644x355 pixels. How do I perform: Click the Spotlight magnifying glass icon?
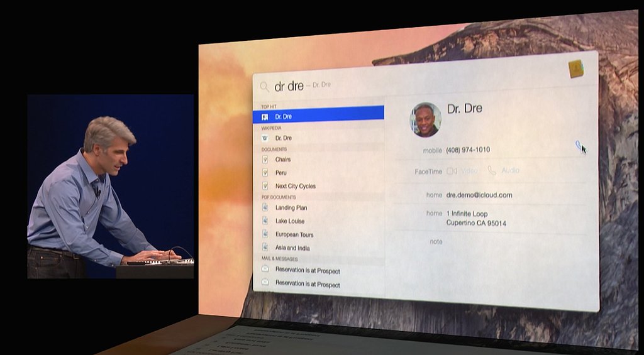pos(265,87)
